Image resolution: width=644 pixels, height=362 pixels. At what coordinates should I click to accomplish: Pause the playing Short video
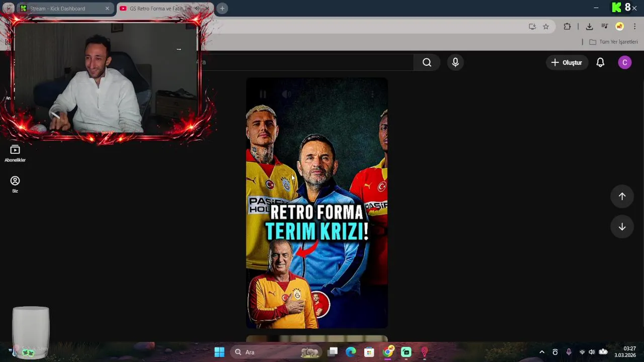pos(263,94)
